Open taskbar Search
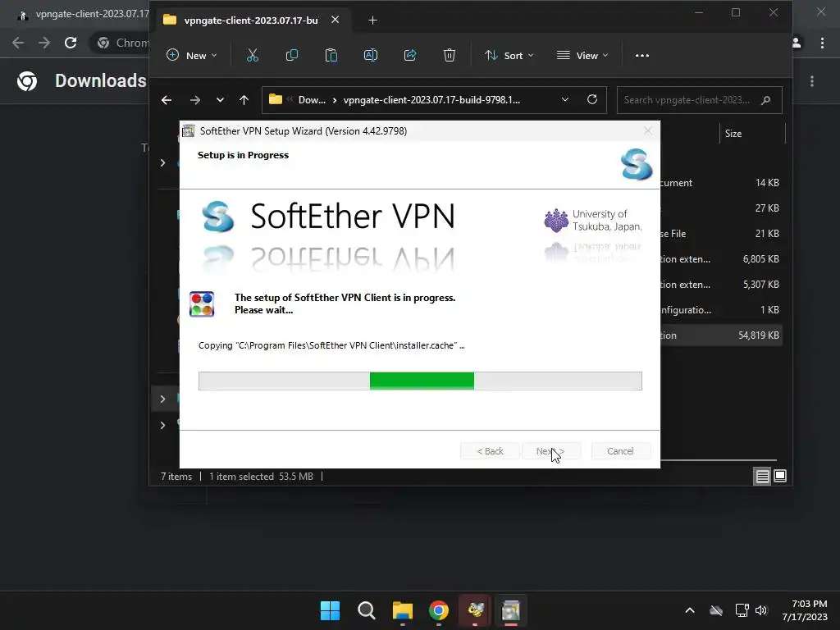 pos(367,610)
